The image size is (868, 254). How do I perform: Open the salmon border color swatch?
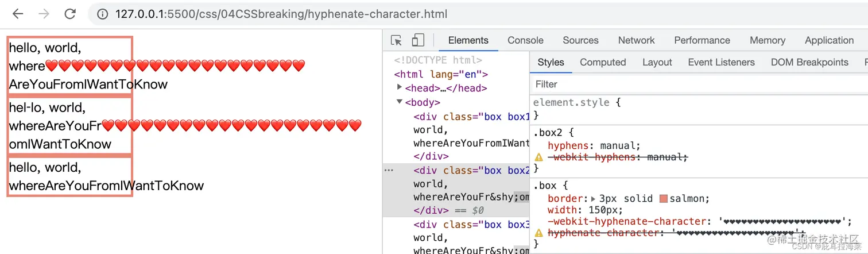tap(664, 199)
